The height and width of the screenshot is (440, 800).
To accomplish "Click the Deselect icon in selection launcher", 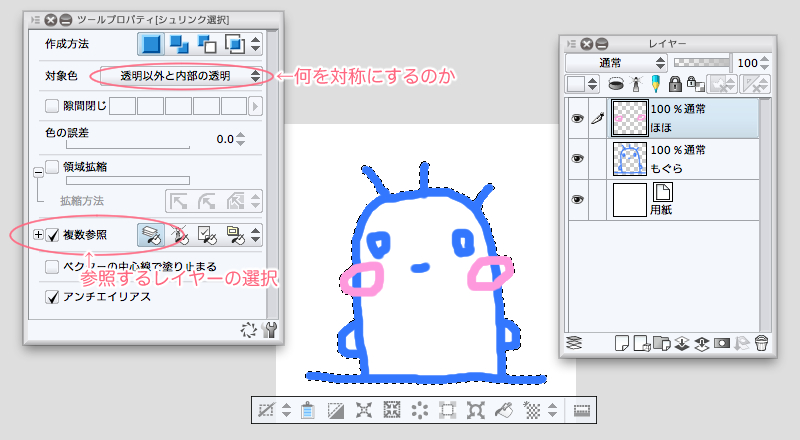I will [x=265, y=410].
